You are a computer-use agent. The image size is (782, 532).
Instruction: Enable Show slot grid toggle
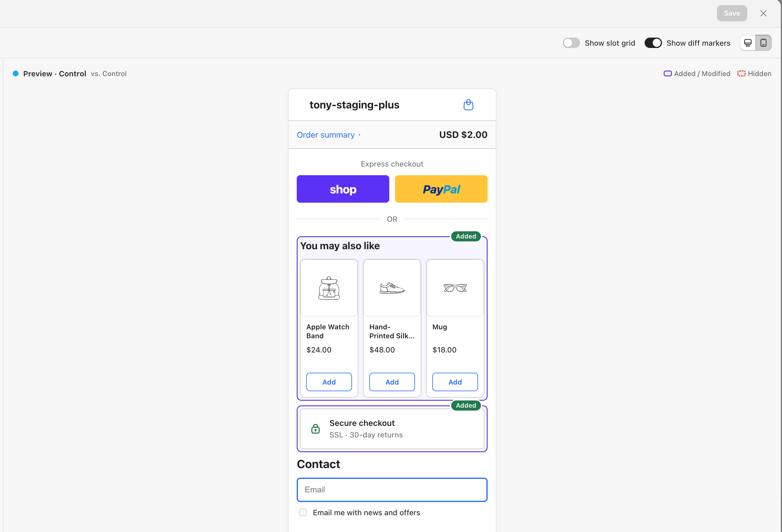(571, 43)
